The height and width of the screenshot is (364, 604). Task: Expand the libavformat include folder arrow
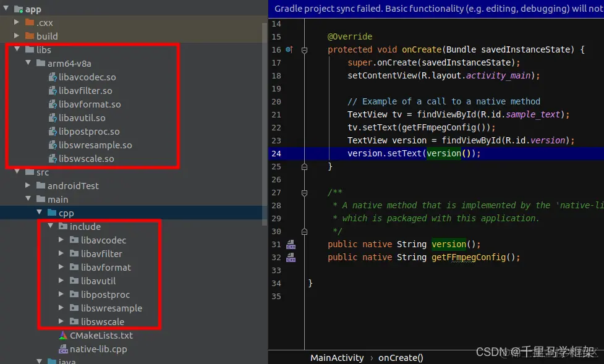pos(61,266)
